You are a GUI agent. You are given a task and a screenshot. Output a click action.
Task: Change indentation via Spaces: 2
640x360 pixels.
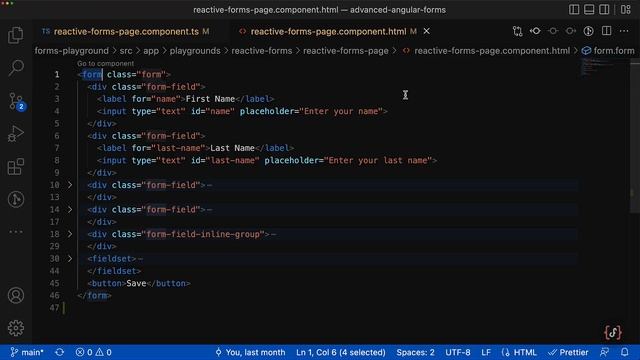[416, 352]
